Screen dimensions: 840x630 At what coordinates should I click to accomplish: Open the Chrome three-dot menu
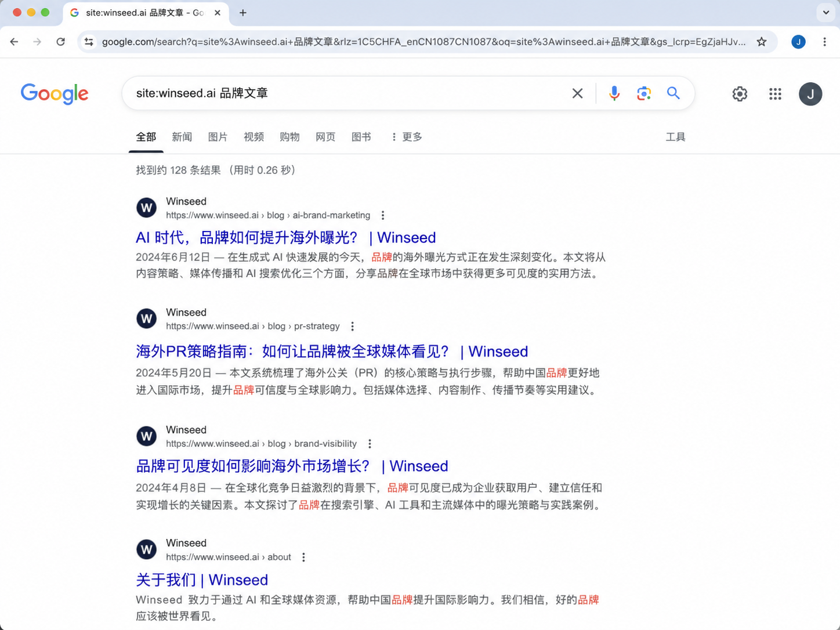pos(824,42)
